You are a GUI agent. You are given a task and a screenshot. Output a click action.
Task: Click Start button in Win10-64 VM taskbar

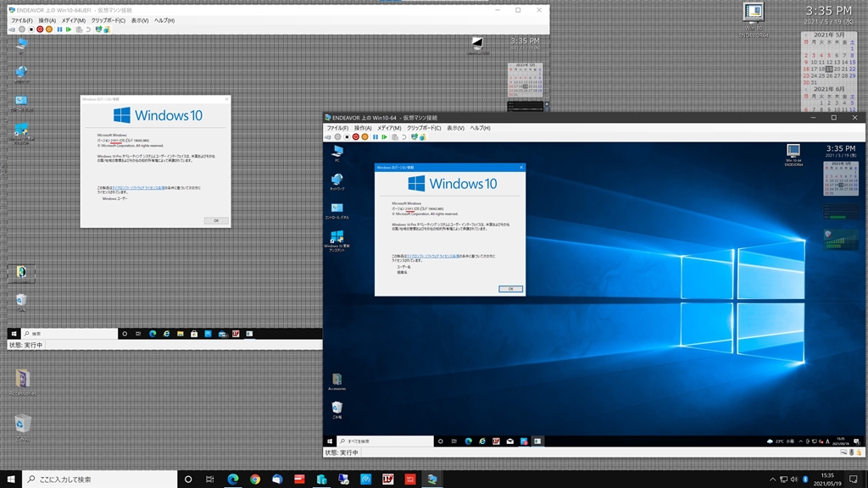point(330,441)
